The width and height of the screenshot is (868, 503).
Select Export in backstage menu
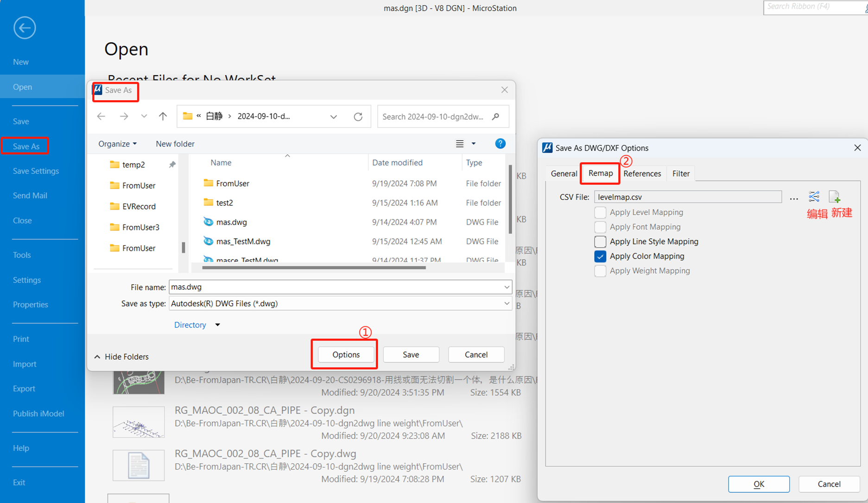pos(24,388)
